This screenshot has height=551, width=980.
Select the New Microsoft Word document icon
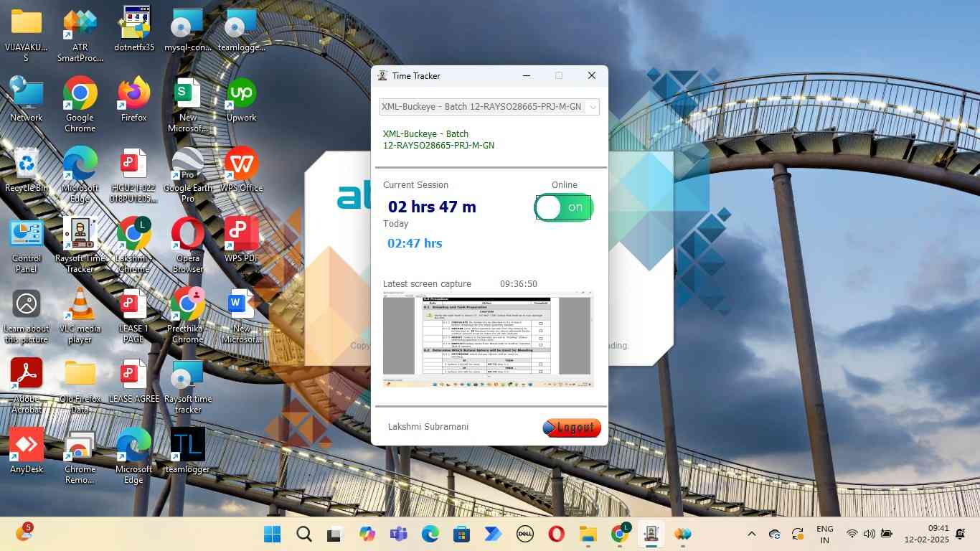241,316
